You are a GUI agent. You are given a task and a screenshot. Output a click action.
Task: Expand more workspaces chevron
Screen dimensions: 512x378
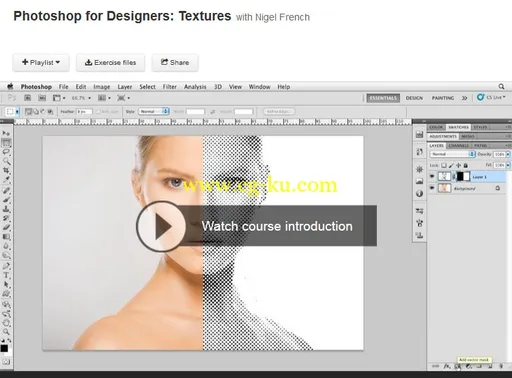pos(464,98)
